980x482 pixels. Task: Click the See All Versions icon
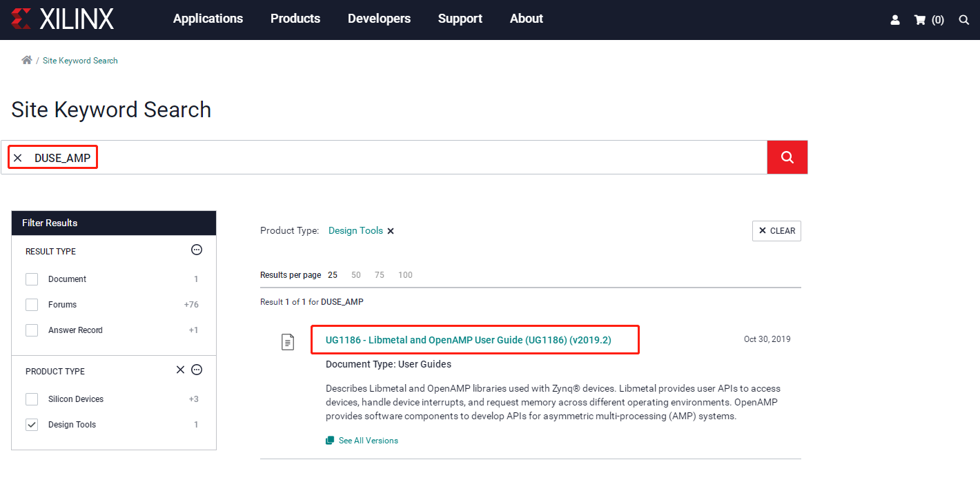(330, 441)
